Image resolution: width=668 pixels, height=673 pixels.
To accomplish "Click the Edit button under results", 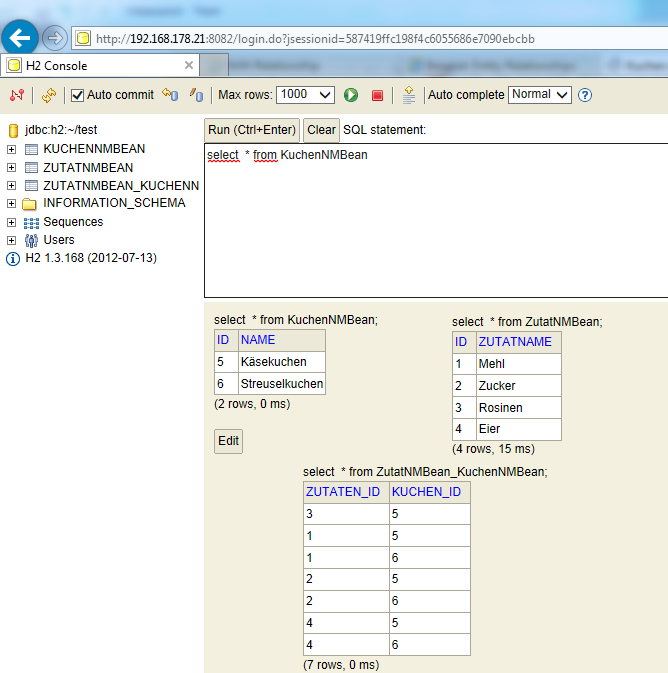I will (x=228, y=441).
